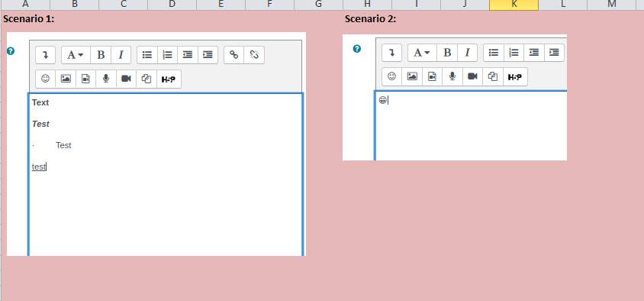Insert numbered list in Scenario 2 editor
Viewport: 644px width, 301px height.
(514, 53)
